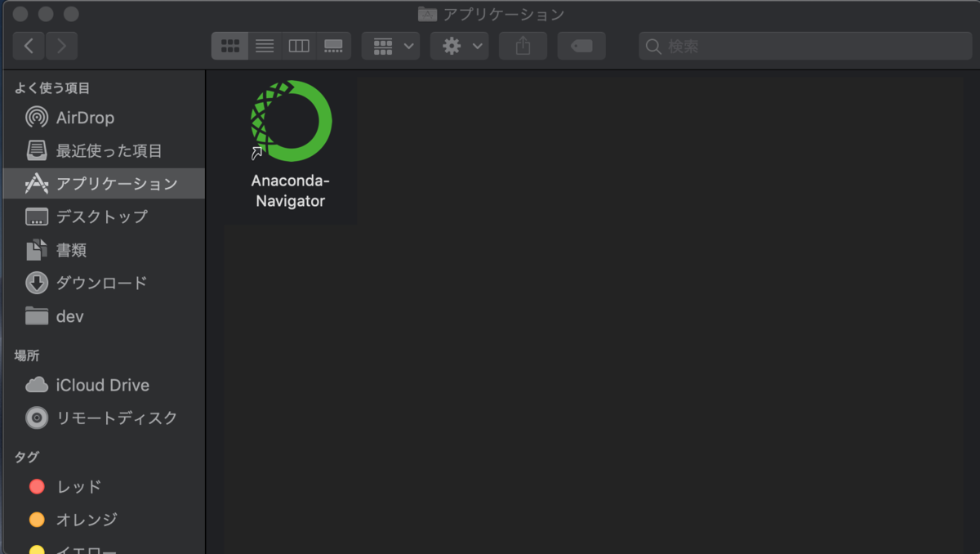The image size is (980, 554).
Task: Click the Edit Tags toolbar button
Action: 581,46
